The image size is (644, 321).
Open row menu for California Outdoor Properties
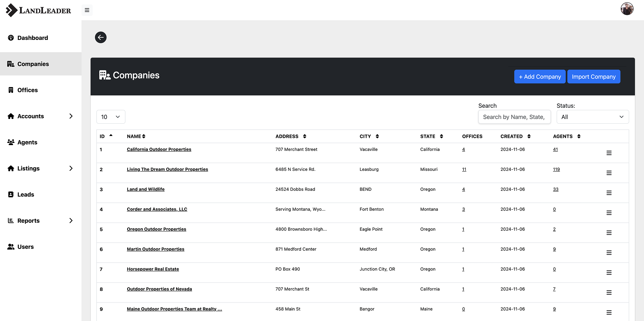(609, 153)
